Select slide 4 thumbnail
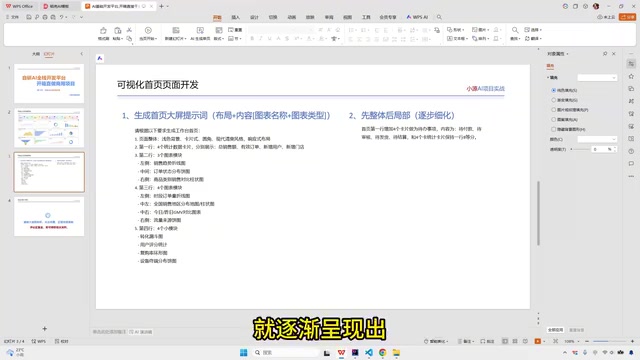The height and width of the screenshot is (360, 640). 49,216
